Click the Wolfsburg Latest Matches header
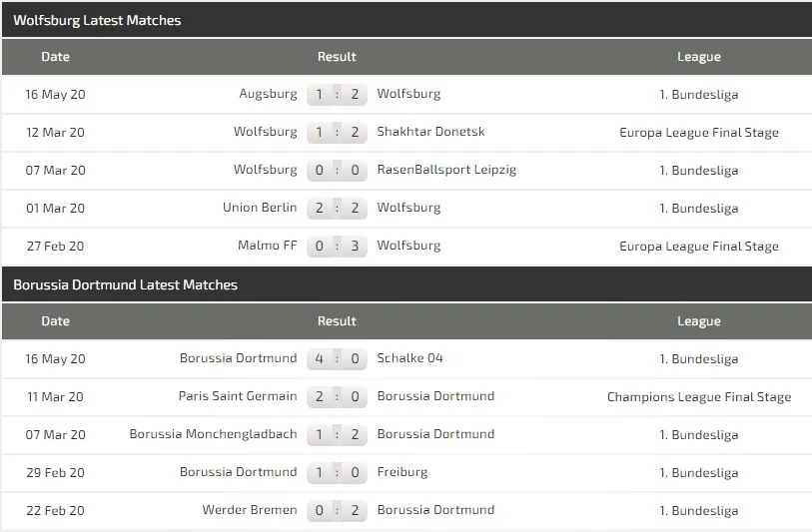 [98, 20]
